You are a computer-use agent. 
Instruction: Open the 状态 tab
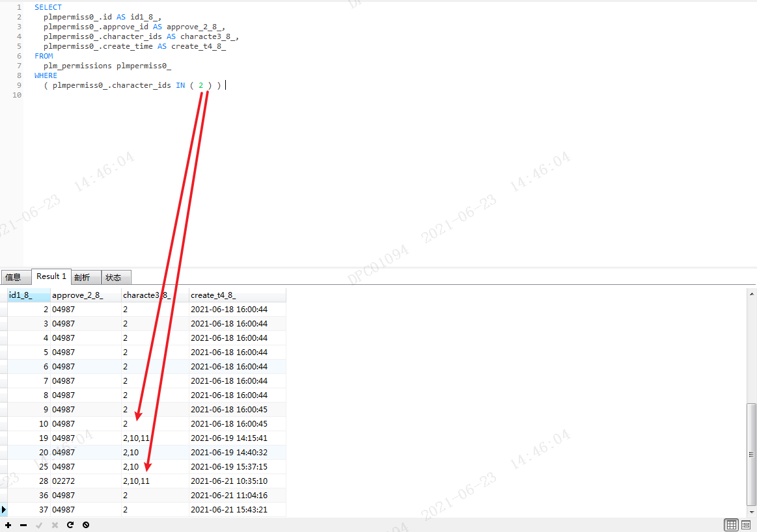[117, 277]
